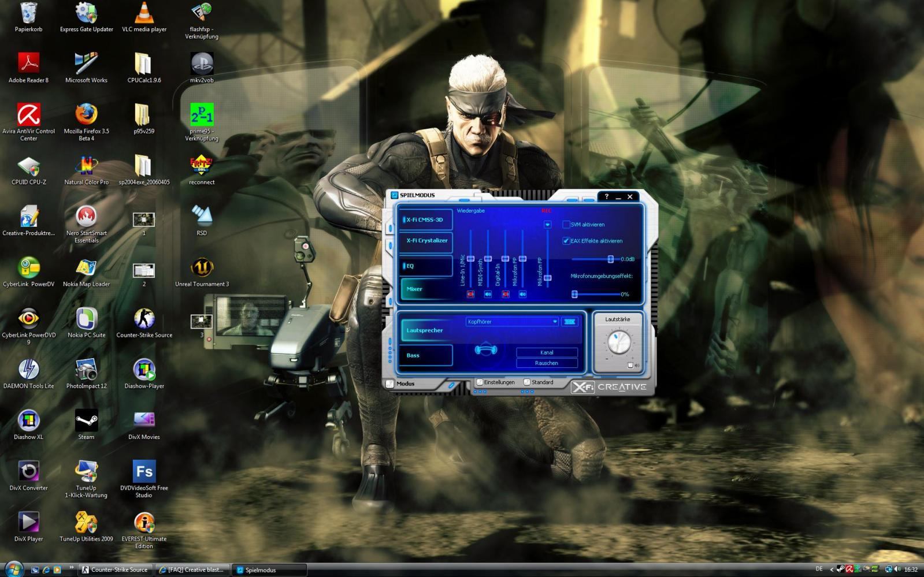Mute the MIDI-Synth channel
The height and width of the screenshot is (577, 924).
[x=488, y=295]
